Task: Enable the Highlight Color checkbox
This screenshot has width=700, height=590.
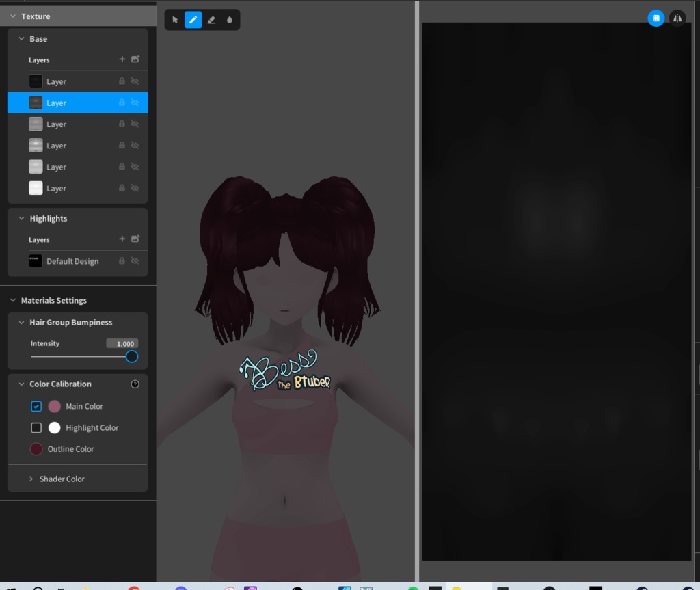Action: [36, 427]
